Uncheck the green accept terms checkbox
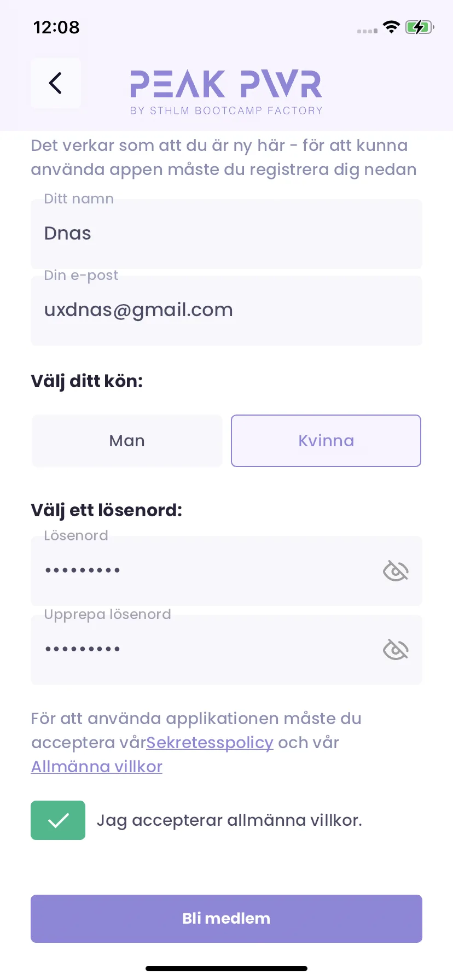The width and height of the screenshot is (453, 980). coord(58,820)
